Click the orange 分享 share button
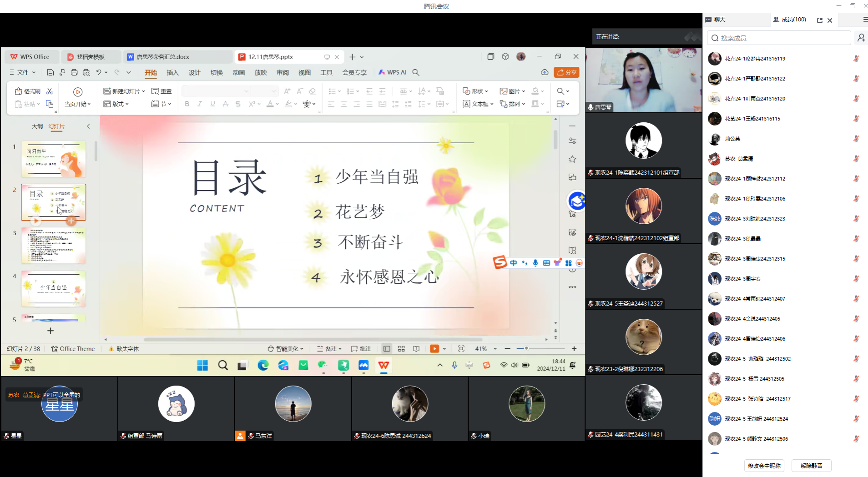This screenshot has width=868, height=477. 566,72
